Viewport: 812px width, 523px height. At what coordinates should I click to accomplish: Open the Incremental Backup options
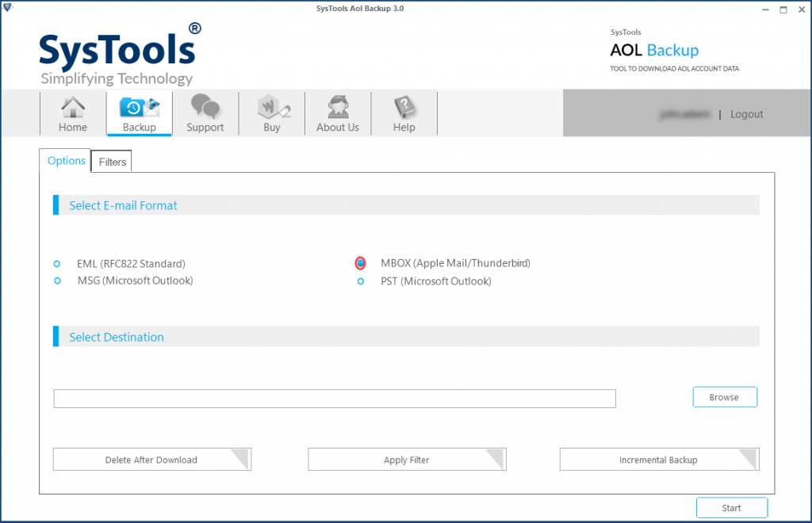pyautogui.click(x=659, y=459)
